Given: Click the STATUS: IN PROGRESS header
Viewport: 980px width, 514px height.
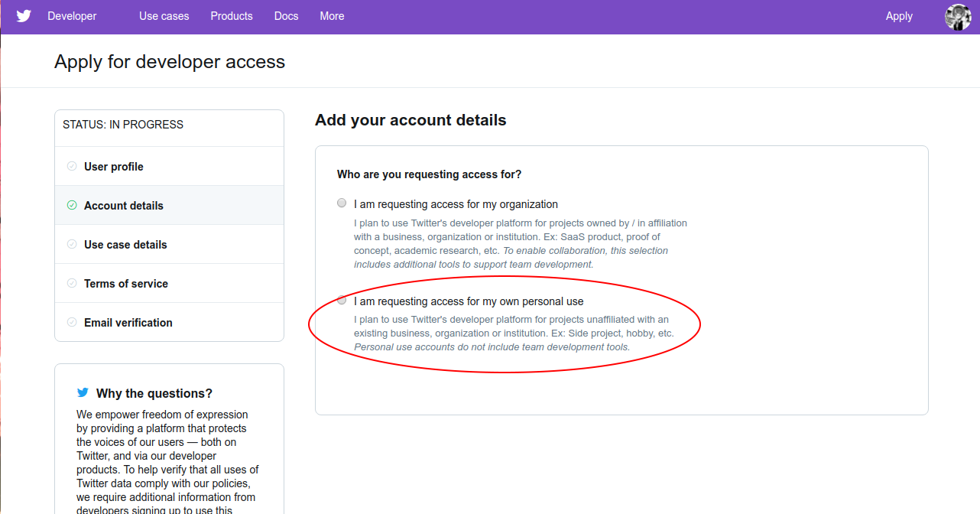Looking at the screenshot, I should coord(122,124).
